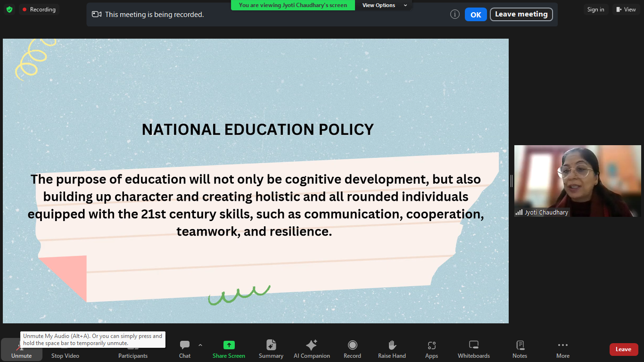Image resolution: width=644 pixels, height=362 pixels.
Task: Click blue OK on recording notice
Action: click(476, 15)
